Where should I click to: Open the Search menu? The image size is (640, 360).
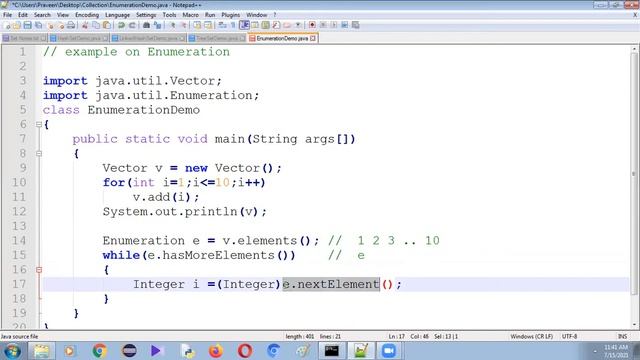pyautogui.click(x=42, y=15)
